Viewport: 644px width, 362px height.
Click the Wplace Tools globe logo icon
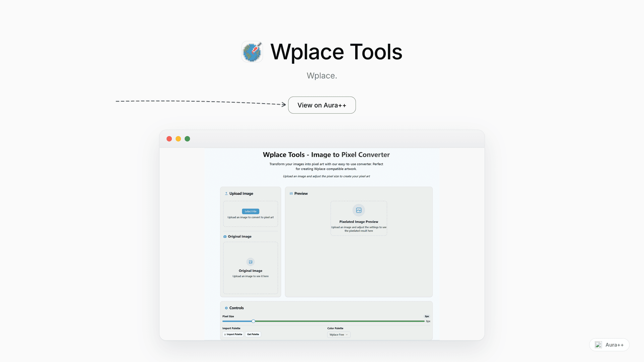[x=252, y=52]
